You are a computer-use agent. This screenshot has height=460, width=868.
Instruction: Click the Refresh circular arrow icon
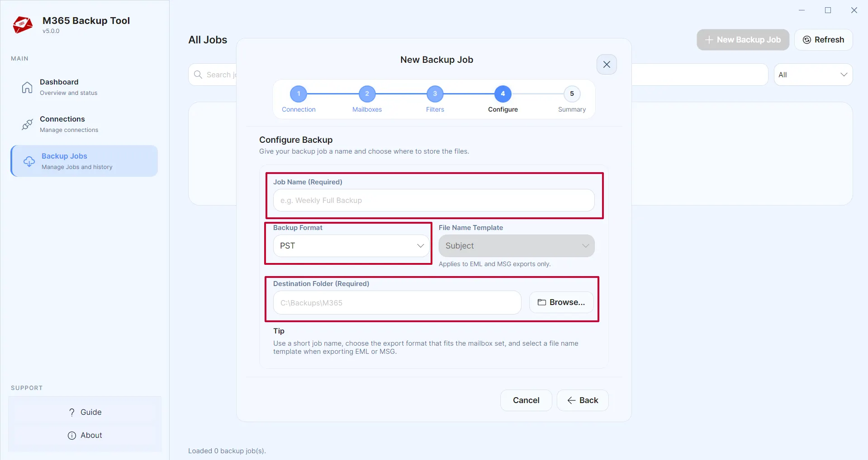[x=806, y=40]
